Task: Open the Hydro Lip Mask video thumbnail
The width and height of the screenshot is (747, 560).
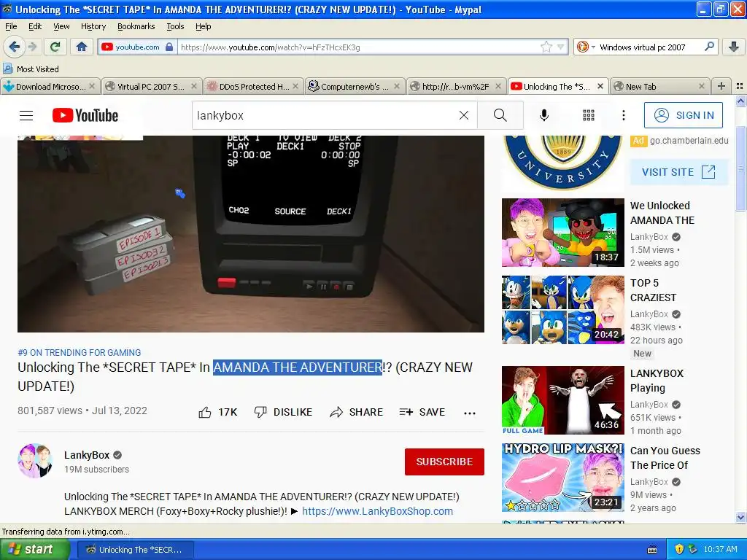Action: click(x=562, y=477)
